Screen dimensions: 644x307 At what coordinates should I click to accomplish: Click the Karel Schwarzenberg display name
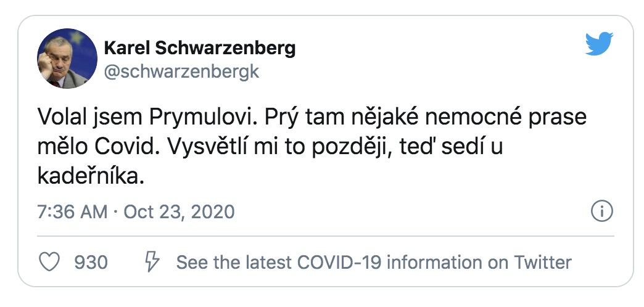click(200, 48)
